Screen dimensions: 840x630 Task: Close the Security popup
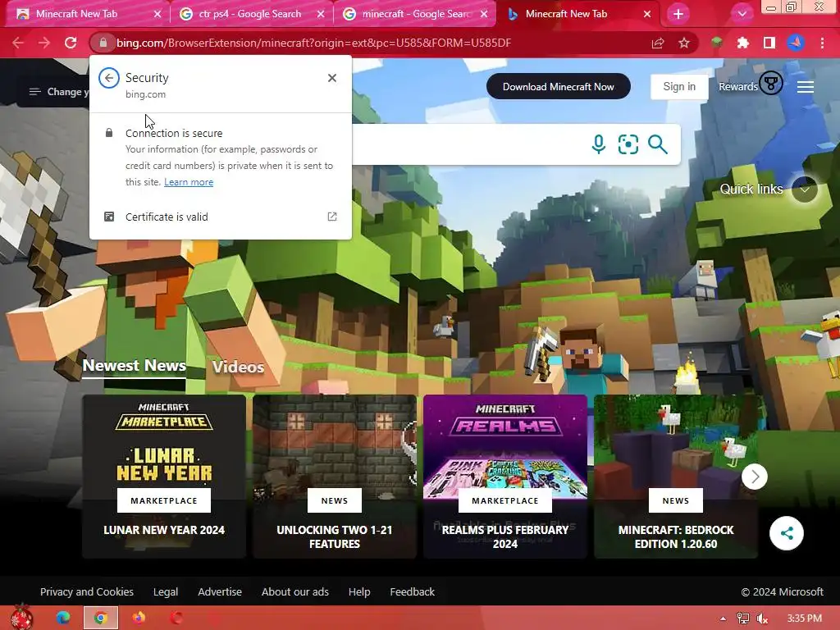click(x=332, y=78)
